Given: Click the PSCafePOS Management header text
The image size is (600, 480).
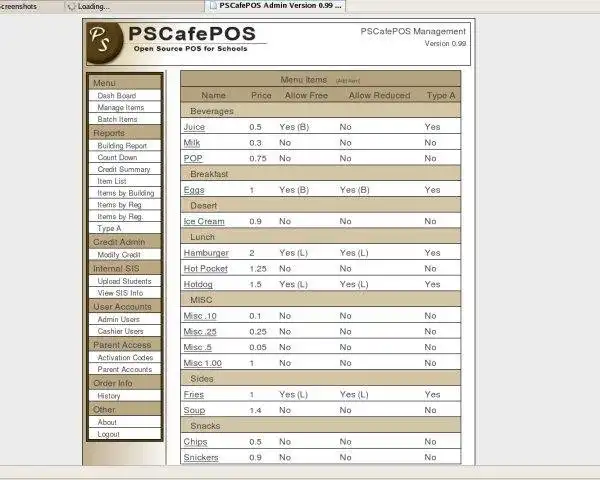Looking at the screenshot, I should [413, 31].
